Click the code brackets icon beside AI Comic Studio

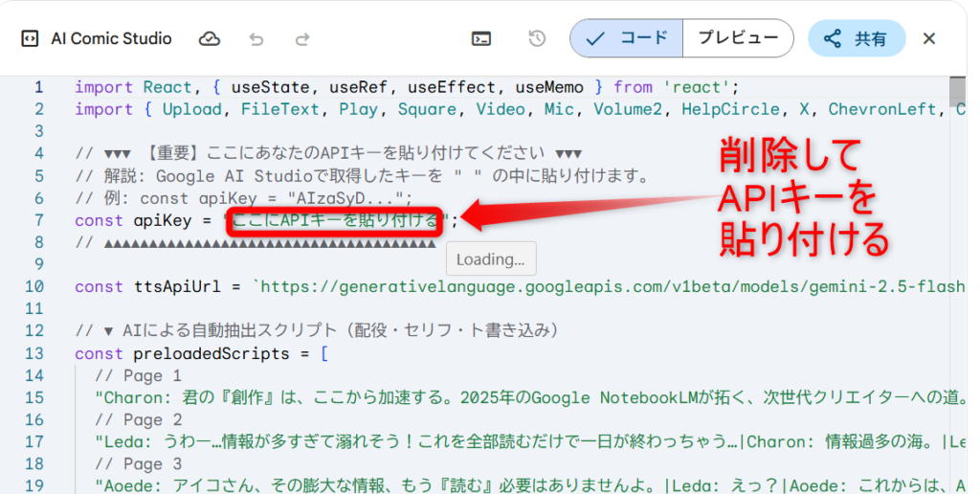30,39
